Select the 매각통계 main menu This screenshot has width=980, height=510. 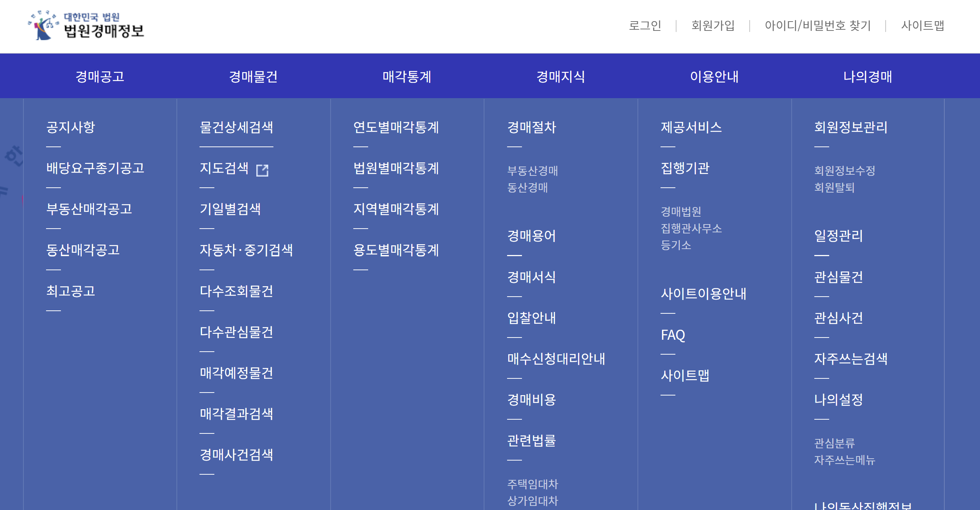click(407, 77)
